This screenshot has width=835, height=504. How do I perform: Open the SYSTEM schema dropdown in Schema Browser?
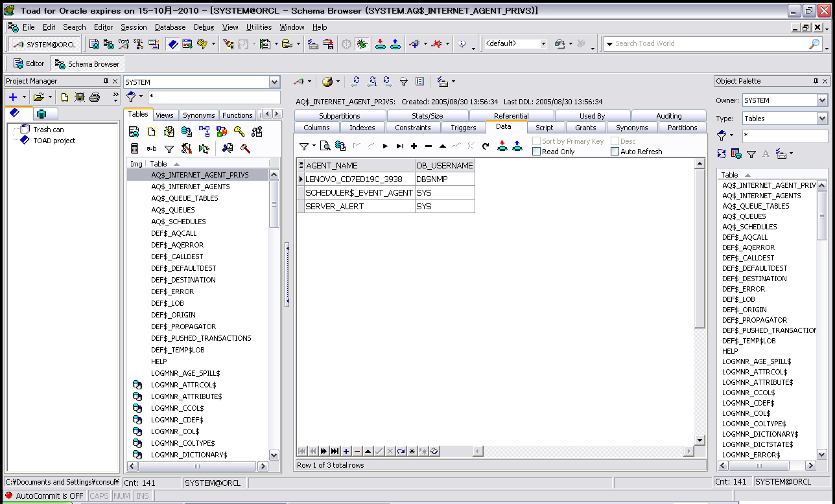click(x=274, y=82)
